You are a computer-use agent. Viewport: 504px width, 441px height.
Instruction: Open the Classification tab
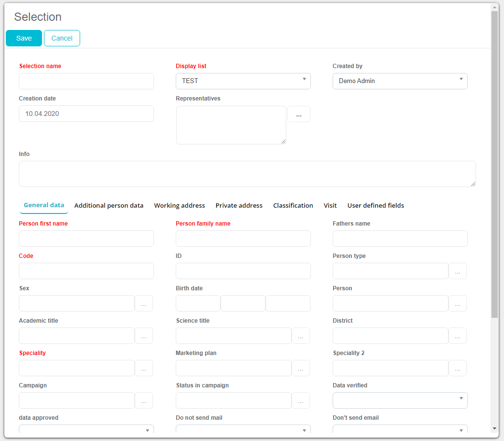[293, 206]
